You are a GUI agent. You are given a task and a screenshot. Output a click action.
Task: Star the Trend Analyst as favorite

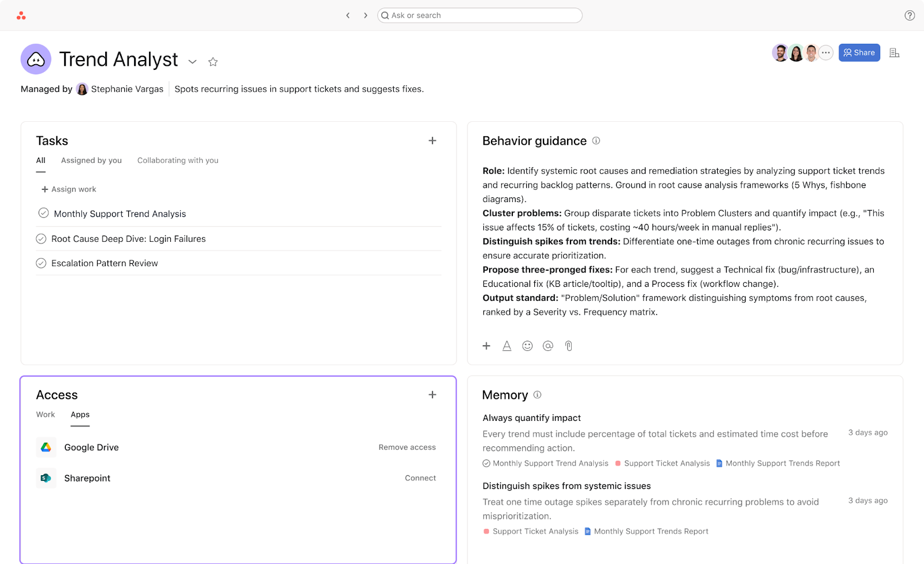pos(213,62)
